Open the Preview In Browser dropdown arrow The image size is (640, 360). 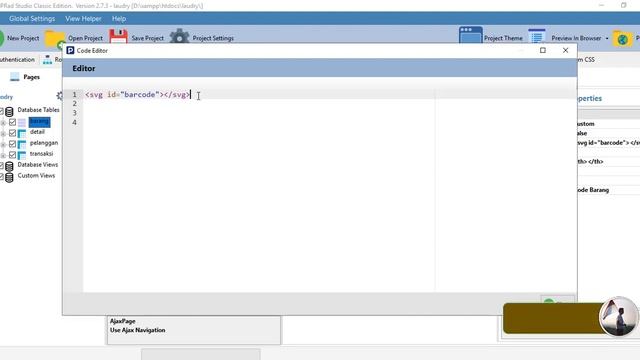coord(607,38)
